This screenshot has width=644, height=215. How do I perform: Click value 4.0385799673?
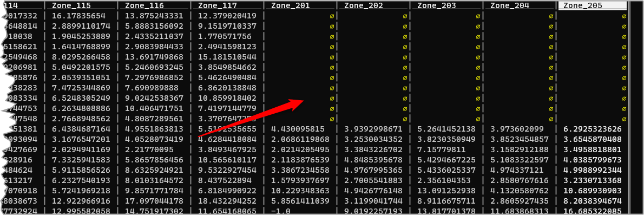(x=593, y=160)
